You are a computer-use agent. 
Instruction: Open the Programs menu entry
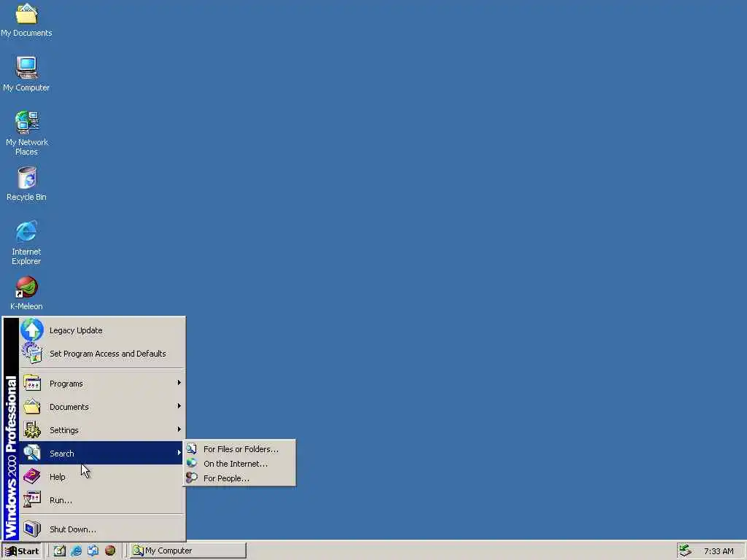(101, 384)
